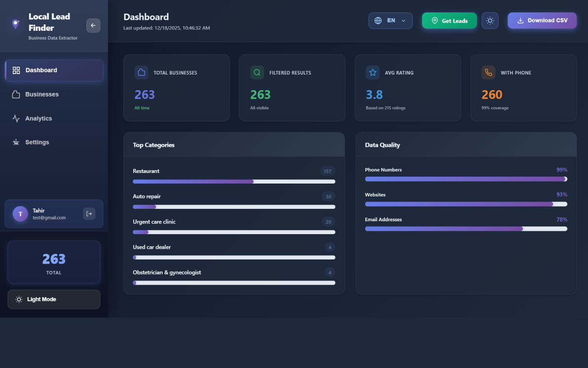Click the Local Lead Finder pin logo
Image resolution: width=588 pixels, height=368 pixels.
click(x=16, y=24)
